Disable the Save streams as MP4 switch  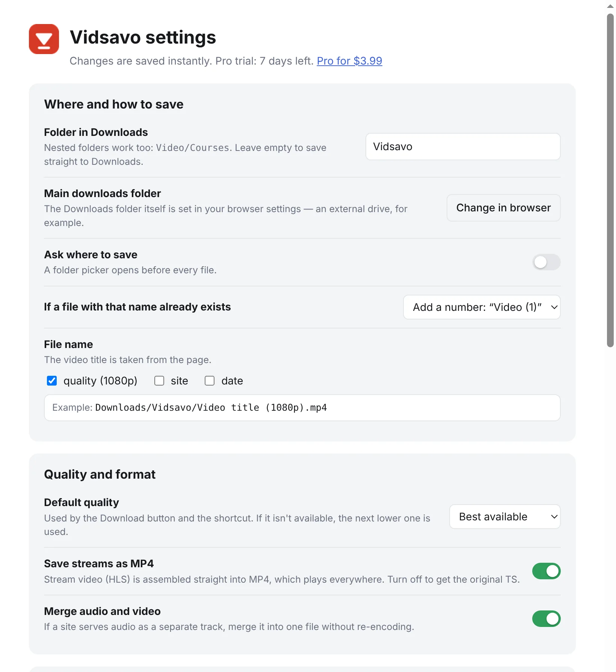tap(546, 571)
